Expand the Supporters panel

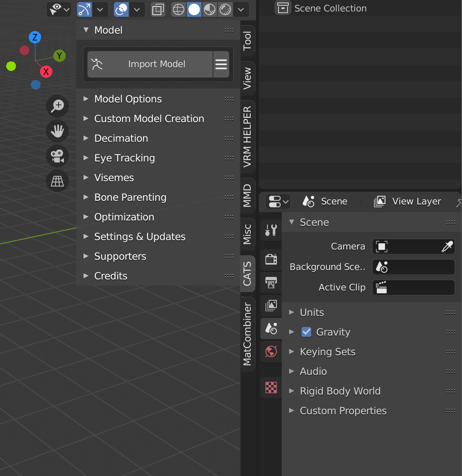158,256
